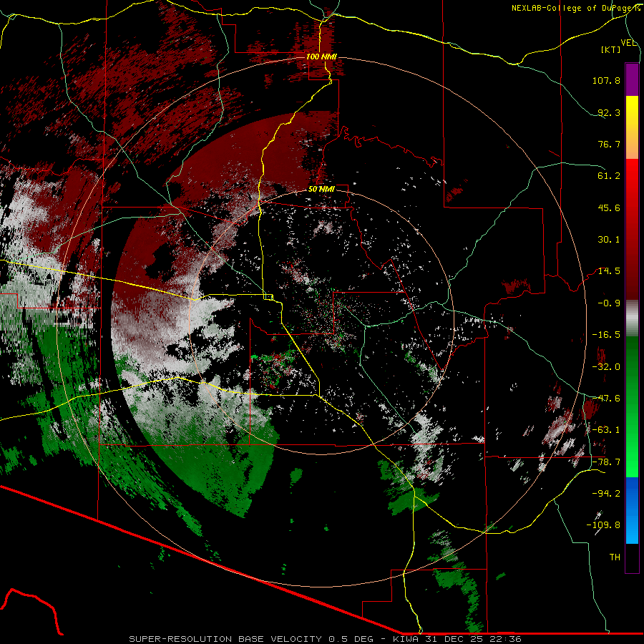Screen dimensions: 644x644
Task: Select the -109.8 velocity scale value
Action: point(603,525)
